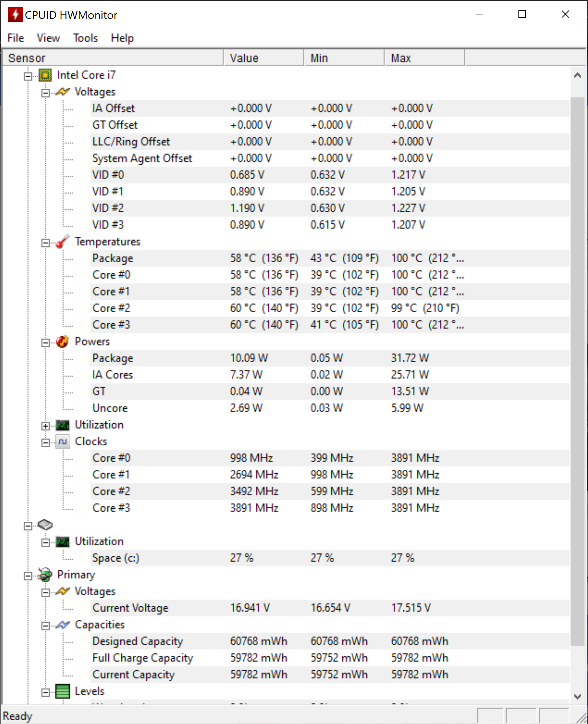Click the Temperatures thermometer icon
Viewport: 588px width, 724px height.
(x=63, y=242)
